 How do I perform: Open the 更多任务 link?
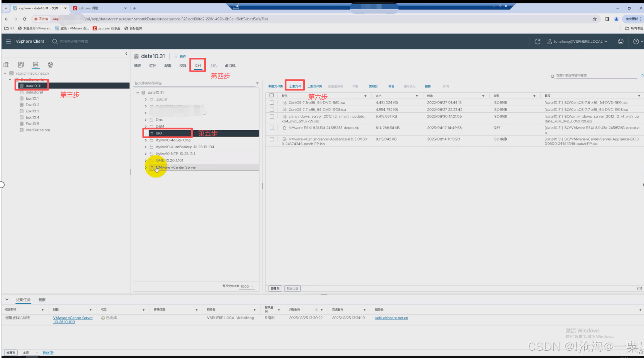48,353
